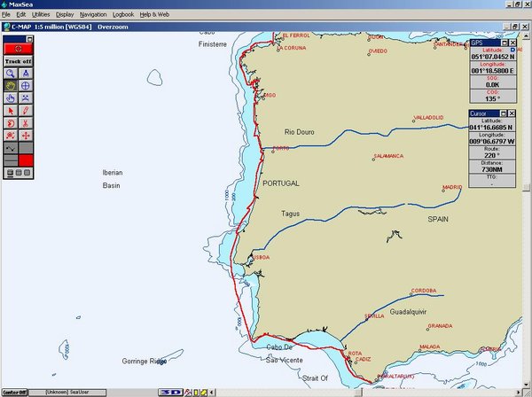Open the Logbook menu

tap(123, 15)
